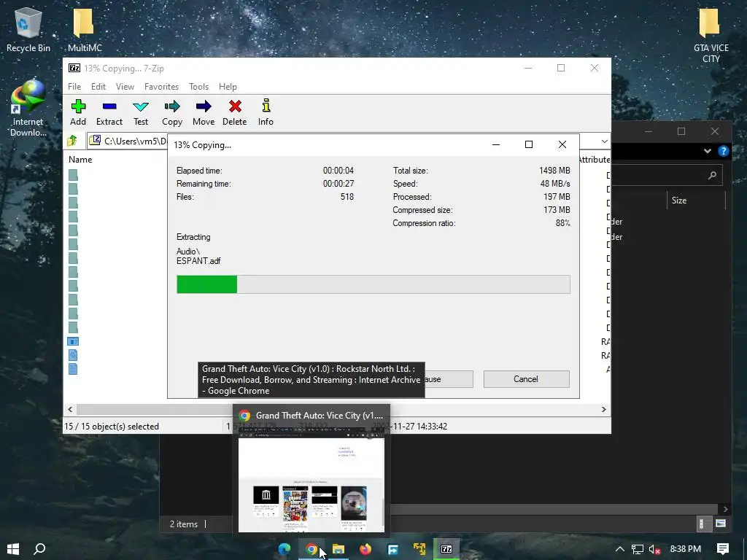Click the up-folder icon beside address bar
Screen dimensions: 747x560
72,141
